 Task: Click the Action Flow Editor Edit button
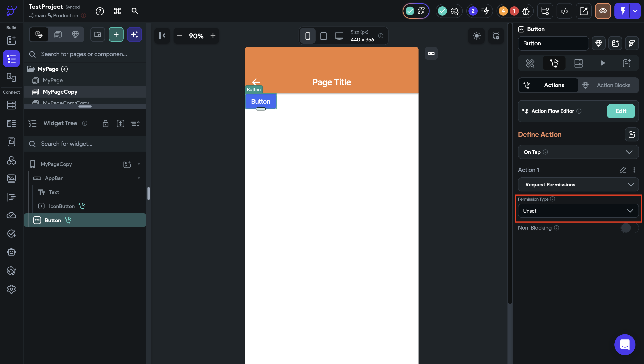[621, 111]
